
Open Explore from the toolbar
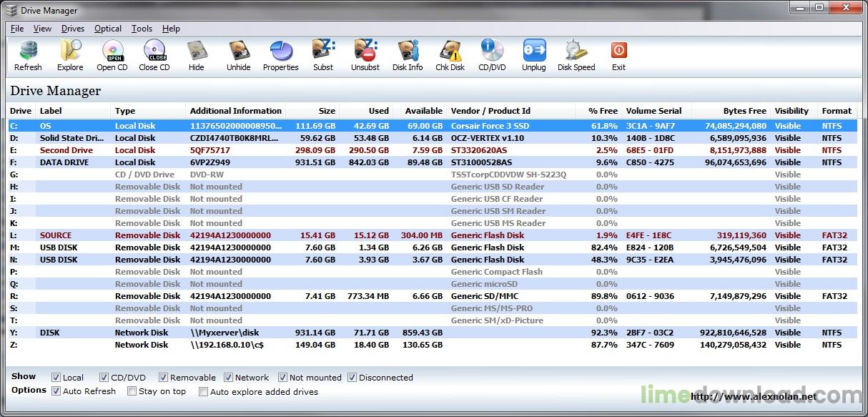70,51
